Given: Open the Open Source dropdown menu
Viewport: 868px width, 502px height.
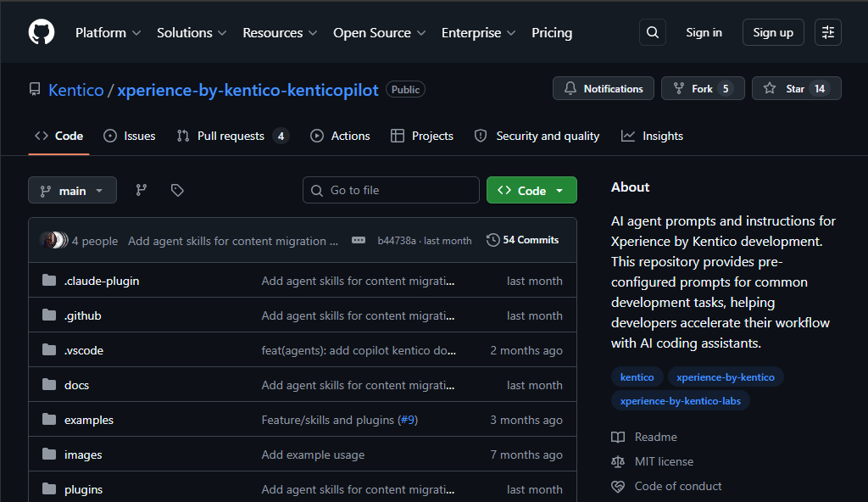Looking at the screenshot, I should coord(379,33).
